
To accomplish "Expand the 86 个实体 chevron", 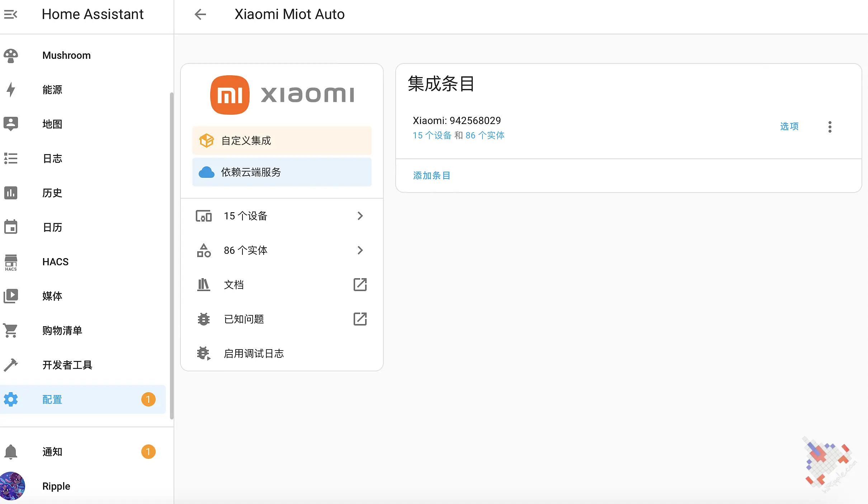I will pyautogui.click(x=360, y=250).
